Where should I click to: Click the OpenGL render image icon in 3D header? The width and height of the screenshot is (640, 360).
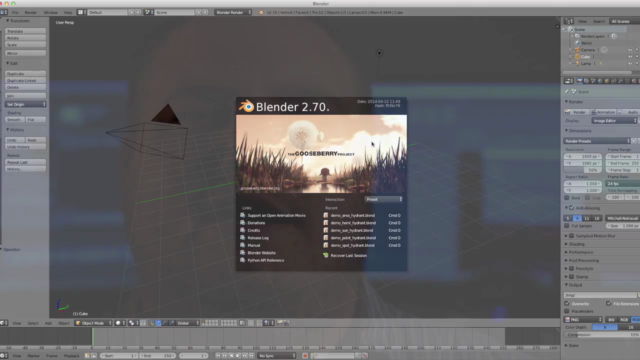280,323
